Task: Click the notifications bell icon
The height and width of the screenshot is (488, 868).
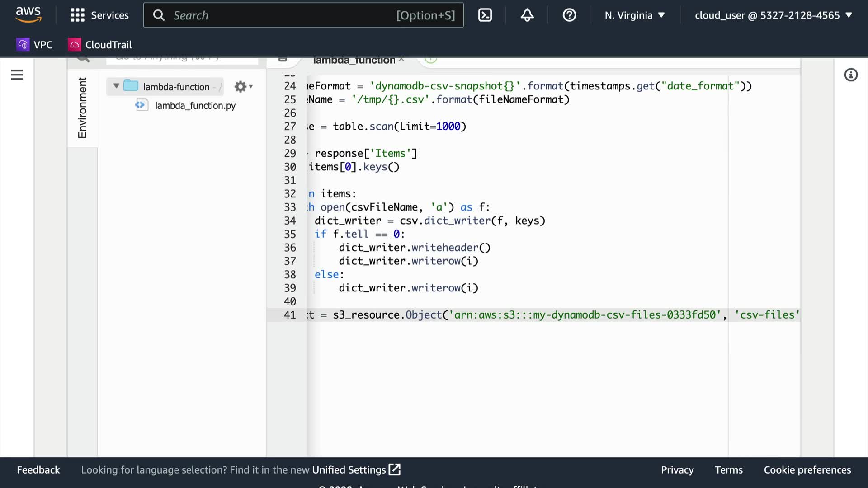Action: (x=527, y=15)
